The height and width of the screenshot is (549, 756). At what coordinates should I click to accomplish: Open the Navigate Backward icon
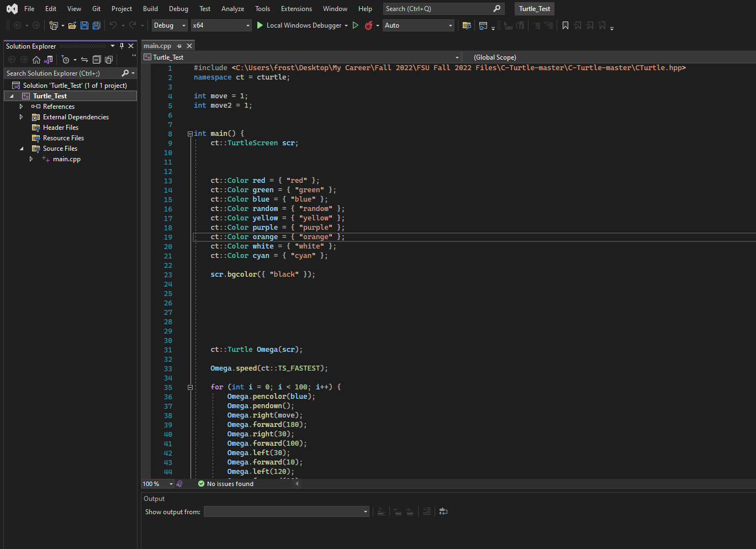coord(17,25)
